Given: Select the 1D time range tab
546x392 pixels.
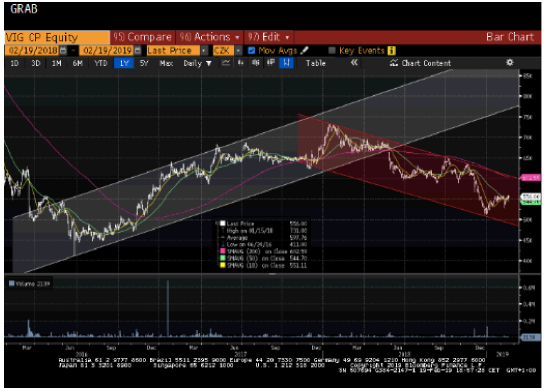Looking at the screenshot, I should [x=14, y=63].
